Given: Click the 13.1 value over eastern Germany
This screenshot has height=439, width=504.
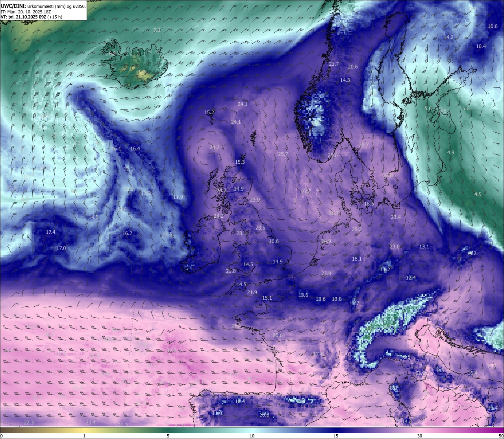Looking at the screenshot, I should (x=424, y=246).
